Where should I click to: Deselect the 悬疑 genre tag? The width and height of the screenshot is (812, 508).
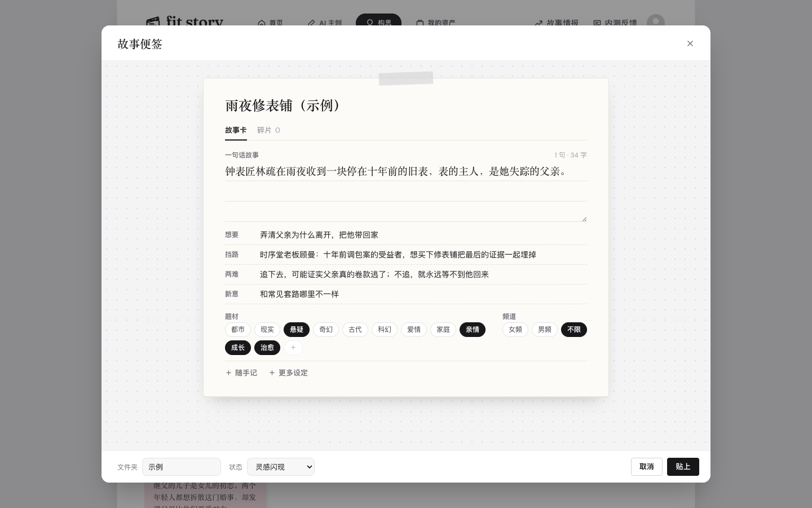click(297, 330)
